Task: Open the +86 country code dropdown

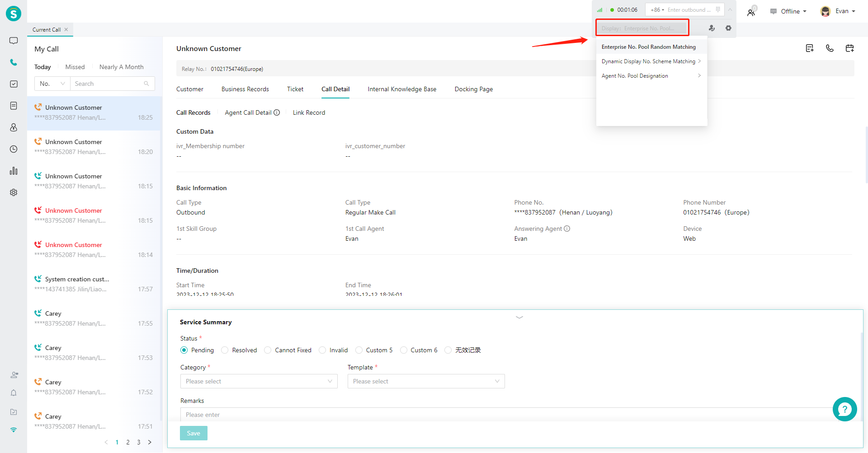Action: tap(657, 9)
